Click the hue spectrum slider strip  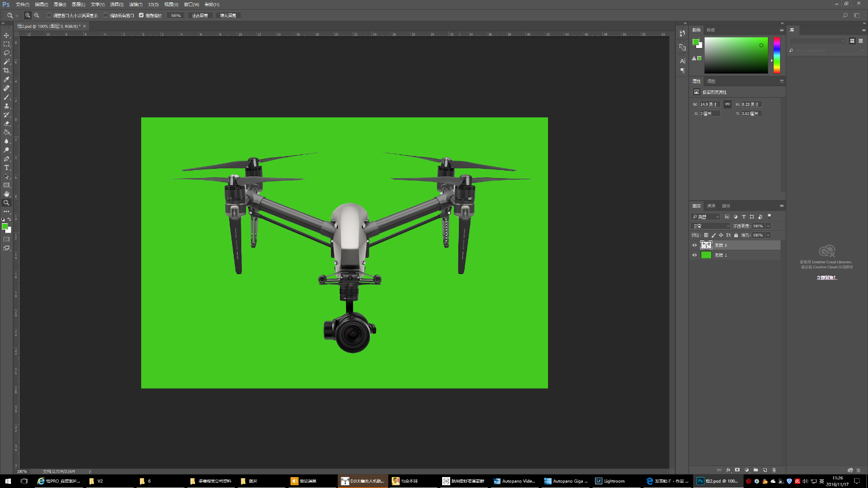(777, 55)
